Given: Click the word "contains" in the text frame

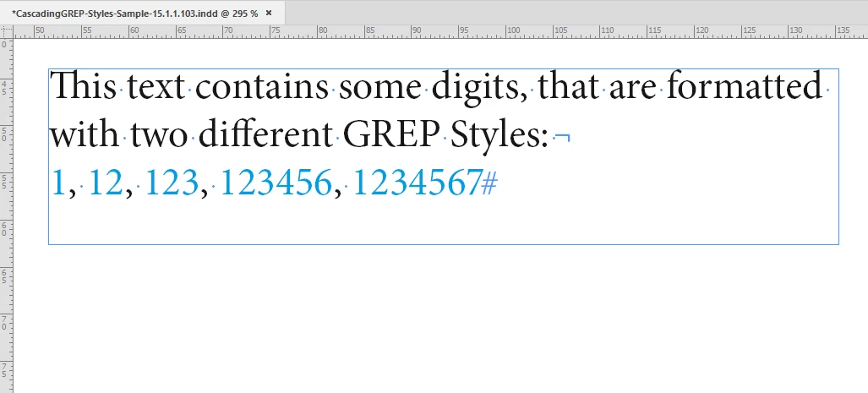Looking at the screenshot, I should 261,87.
